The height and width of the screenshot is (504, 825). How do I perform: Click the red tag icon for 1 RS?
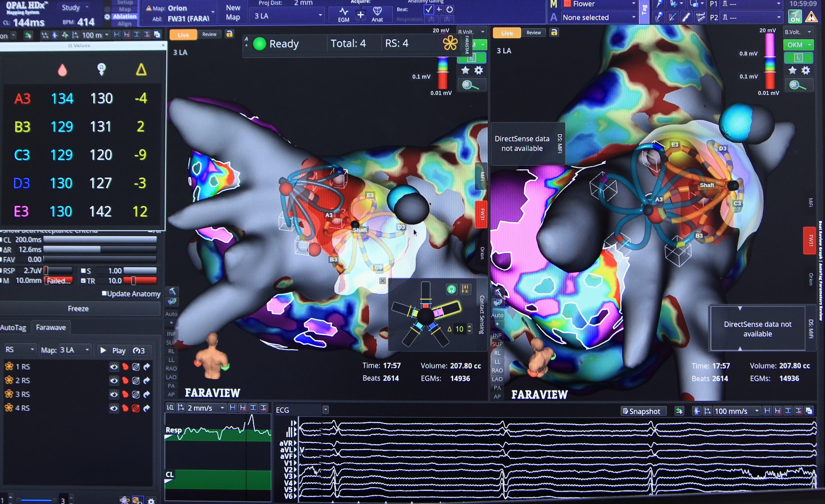pyautogui.click(x=125, y=367)
